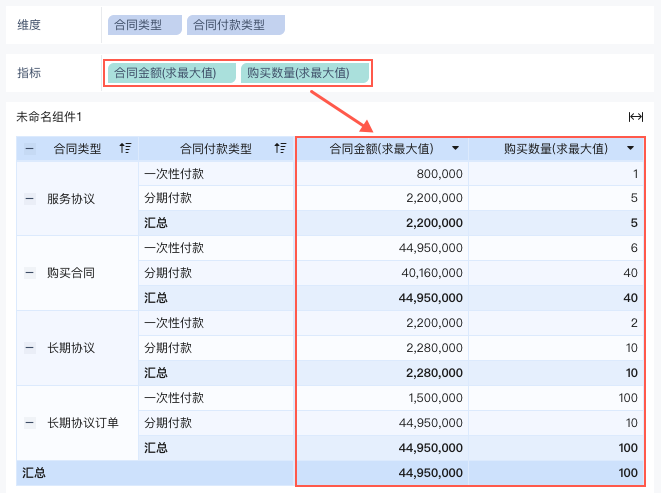Image resolution: width=661 pixels, height=493 pixels.
Task: Collapse the 长期协议 group
Action: (x=30, y=348)
